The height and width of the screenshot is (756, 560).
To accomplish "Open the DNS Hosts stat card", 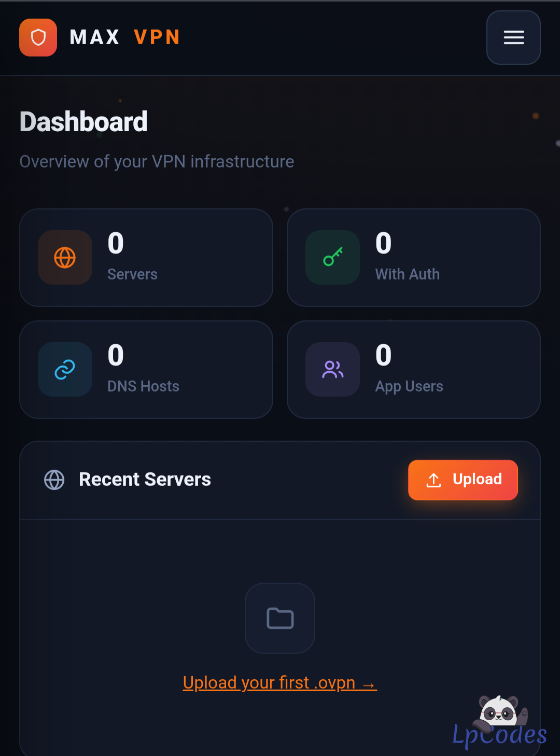I will pyautogui.click(x=146, y=370).
